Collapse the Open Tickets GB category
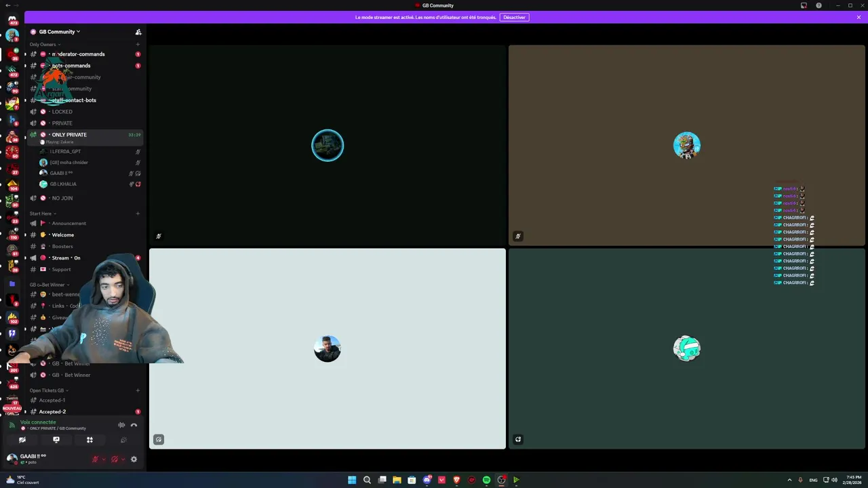The height and width of the screenshot is (488, 868). click(49, 390)
